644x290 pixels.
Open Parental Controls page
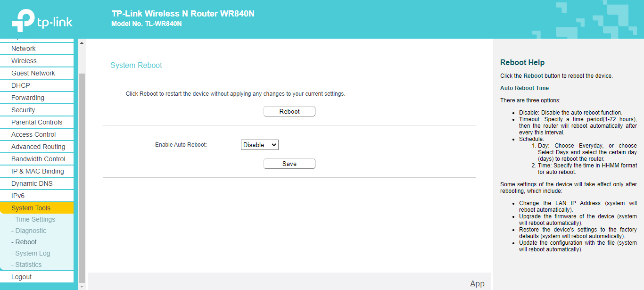[x=37, y=122]
